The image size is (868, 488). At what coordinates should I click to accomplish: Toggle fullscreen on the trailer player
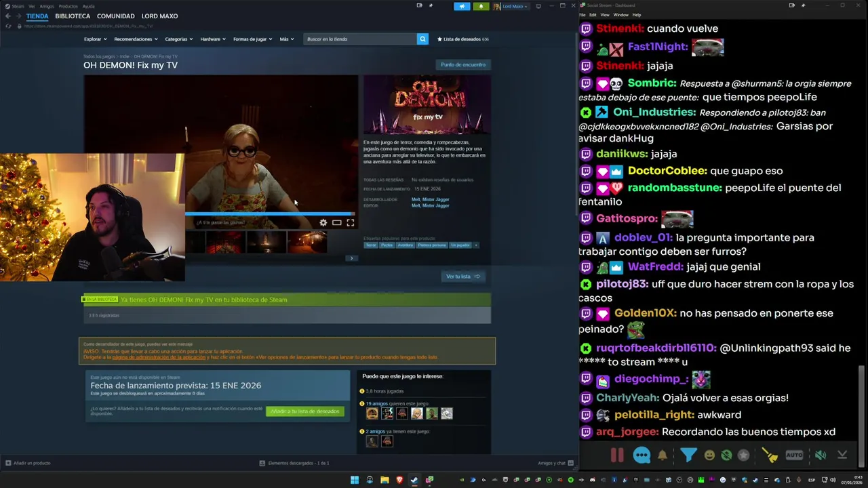(x=351, y=222)
